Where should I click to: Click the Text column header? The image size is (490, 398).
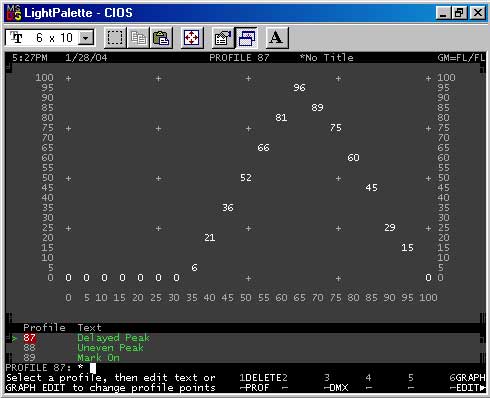coord(89,328)
